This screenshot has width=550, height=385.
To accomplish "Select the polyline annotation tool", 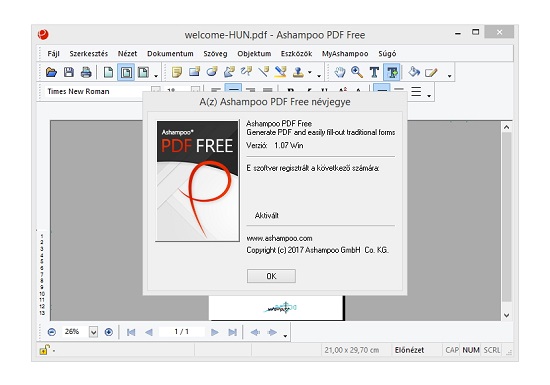I will coord(246,72).
